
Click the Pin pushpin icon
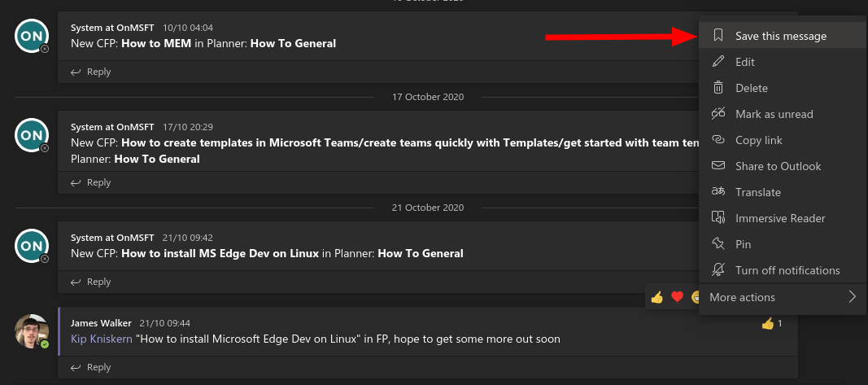(x=718, y=243)
